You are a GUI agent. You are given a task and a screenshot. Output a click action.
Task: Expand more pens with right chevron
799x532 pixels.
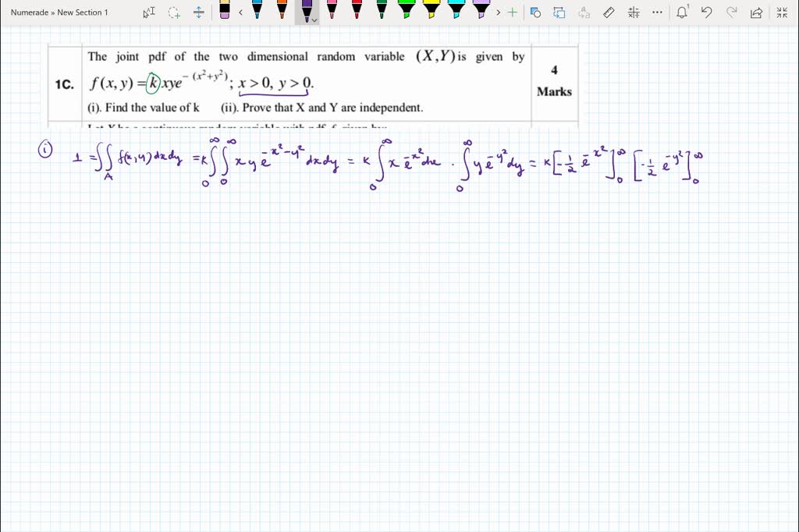point(499,12)
